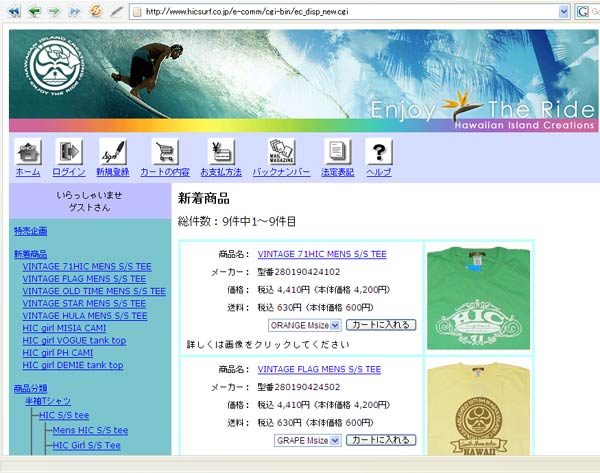Image resolution: width=600 pixels, height=473 pixels.
Task: Open the HIC S/S tee tree item
Action: click(x=64, y=415)
